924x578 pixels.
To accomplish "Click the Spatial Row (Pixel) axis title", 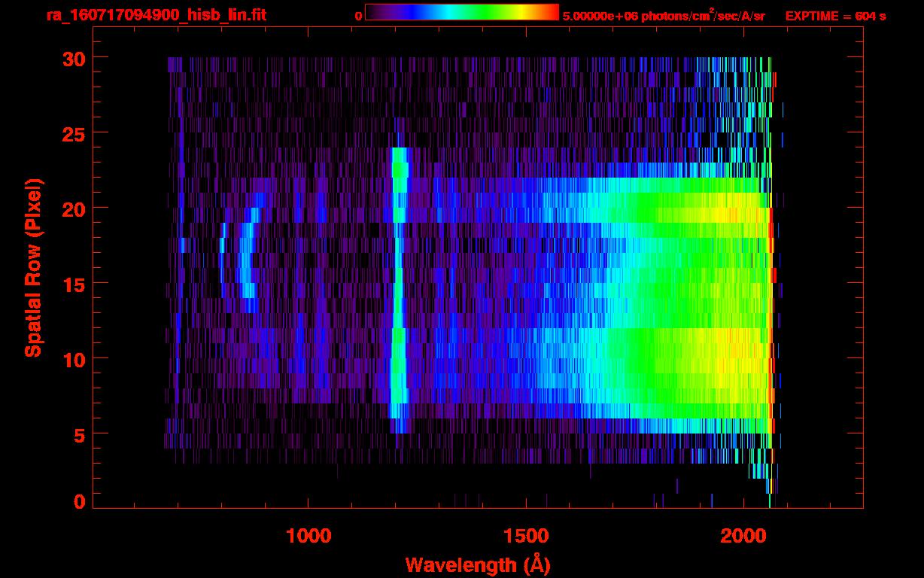I will (x=33, y=267).
